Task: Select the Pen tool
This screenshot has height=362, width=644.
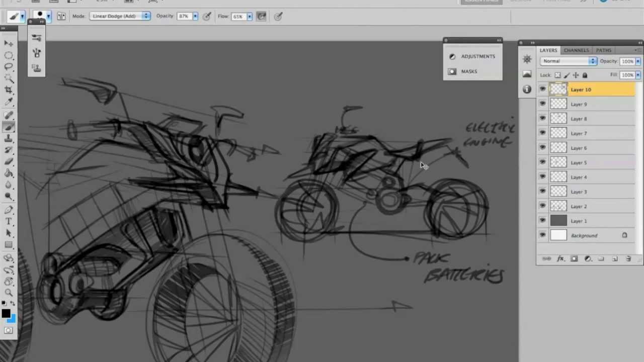Action: 9,210
